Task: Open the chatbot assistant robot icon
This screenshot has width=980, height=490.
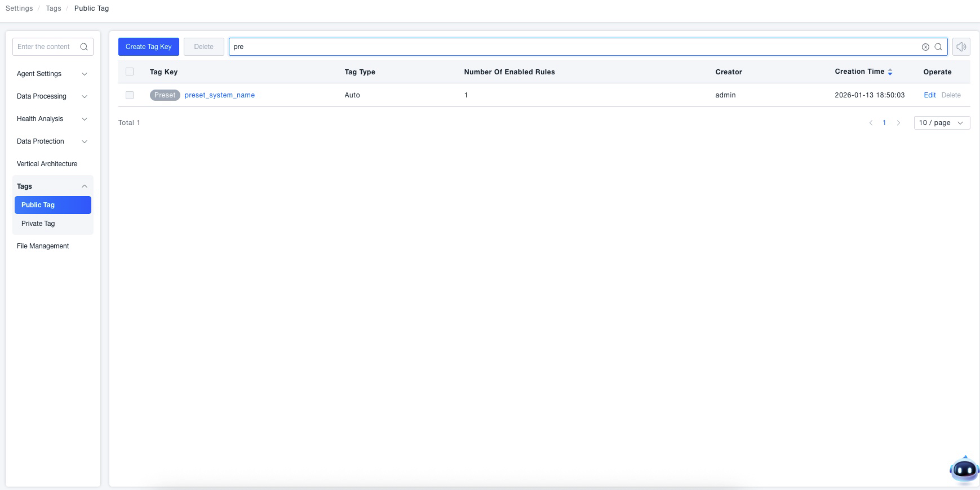Action: tap(964, 469)
